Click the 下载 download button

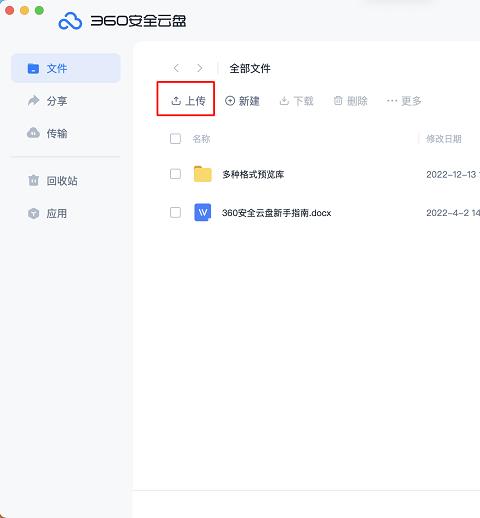[x=296, y=101]
